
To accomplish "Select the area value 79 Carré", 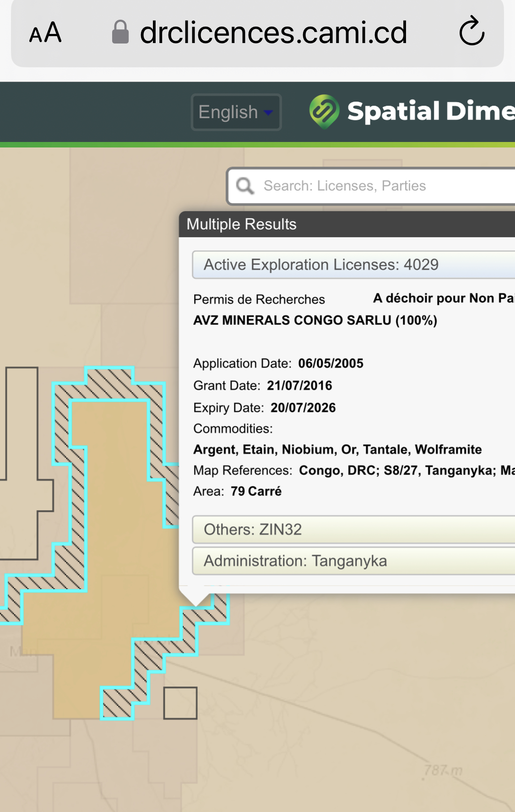I will pyautogui.click(x=256, y=491).
